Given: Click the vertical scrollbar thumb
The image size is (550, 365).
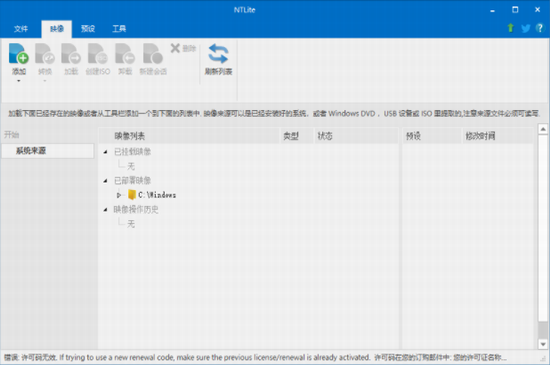Looking at the screenshot, I should click(x=543, y=330).
